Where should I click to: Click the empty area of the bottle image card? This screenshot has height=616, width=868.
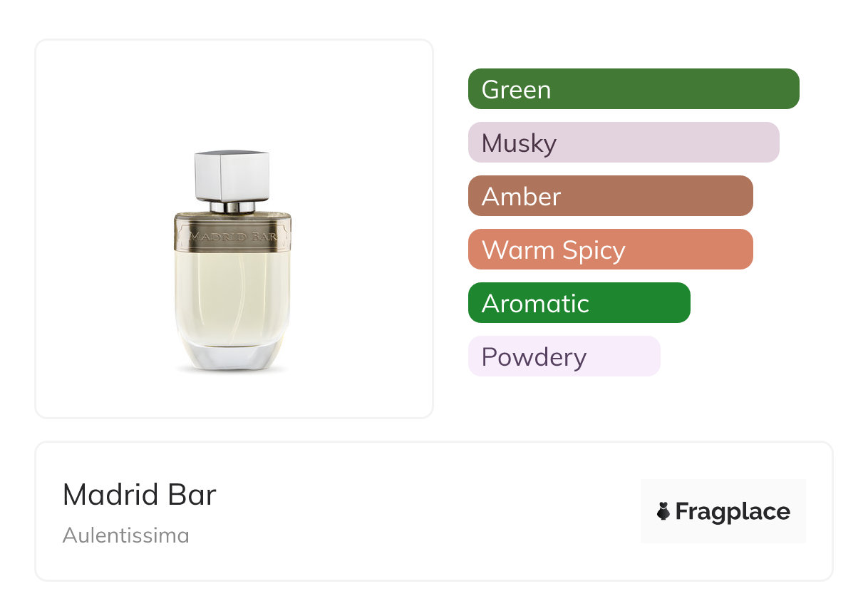pyautogui.click(x=93, y=107)
